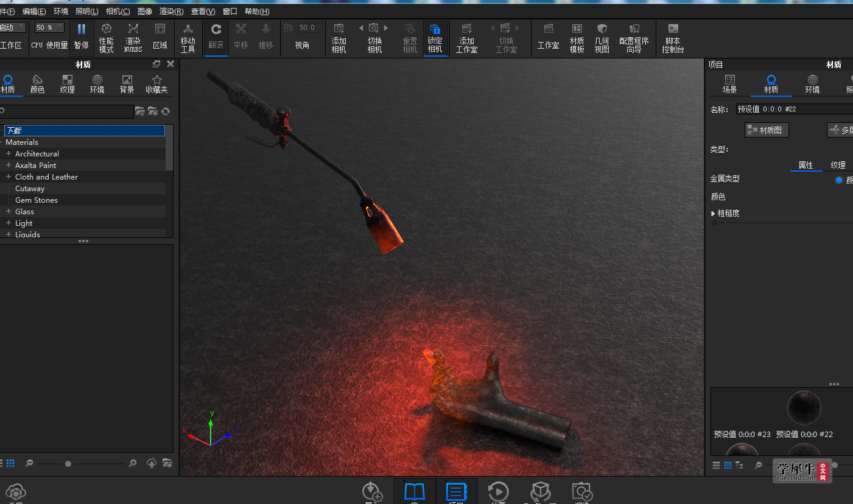Click the library search input field
The image size is (853, 504).
pyautogui.click(x=66, y=111)
